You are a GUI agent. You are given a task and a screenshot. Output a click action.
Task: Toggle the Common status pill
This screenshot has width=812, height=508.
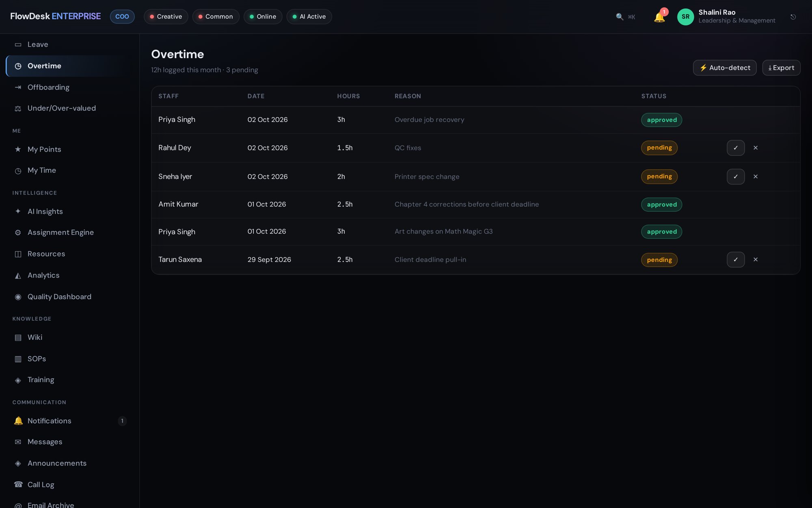pyautogui.click(x=216, y=17)
